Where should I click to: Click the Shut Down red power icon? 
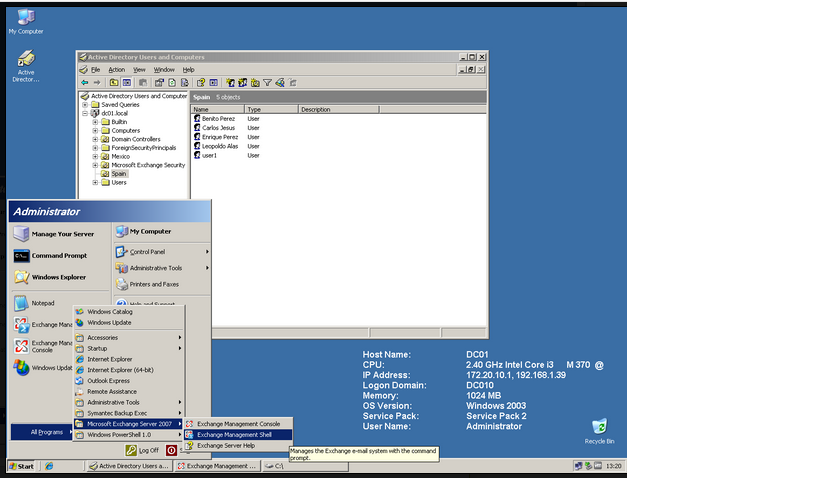click(171, 450)
